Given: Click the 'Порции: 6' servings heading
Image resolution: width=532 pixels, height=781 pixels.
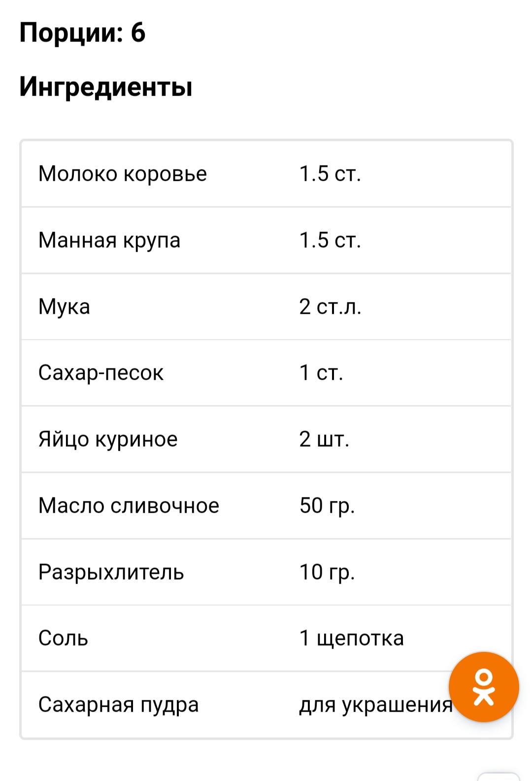Looking at the screenshot, I should pyautogui.click(x=82, y=33).
